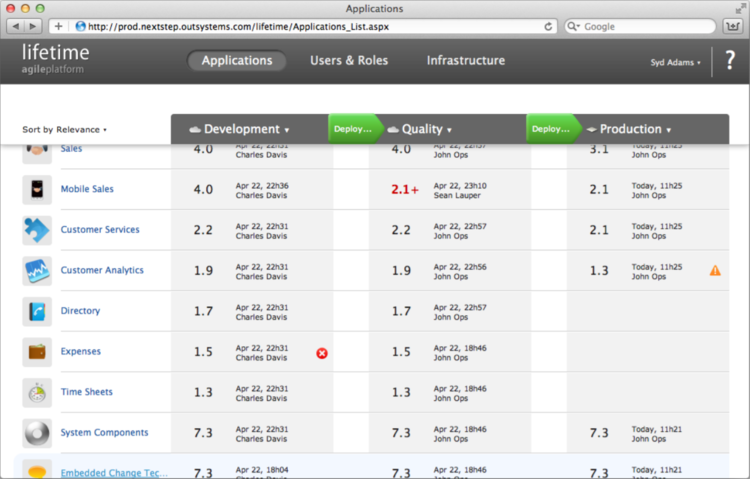Click Deploy button between Quality and Production
This screenshot has height=479, width=750.
[x=553, y=129]
